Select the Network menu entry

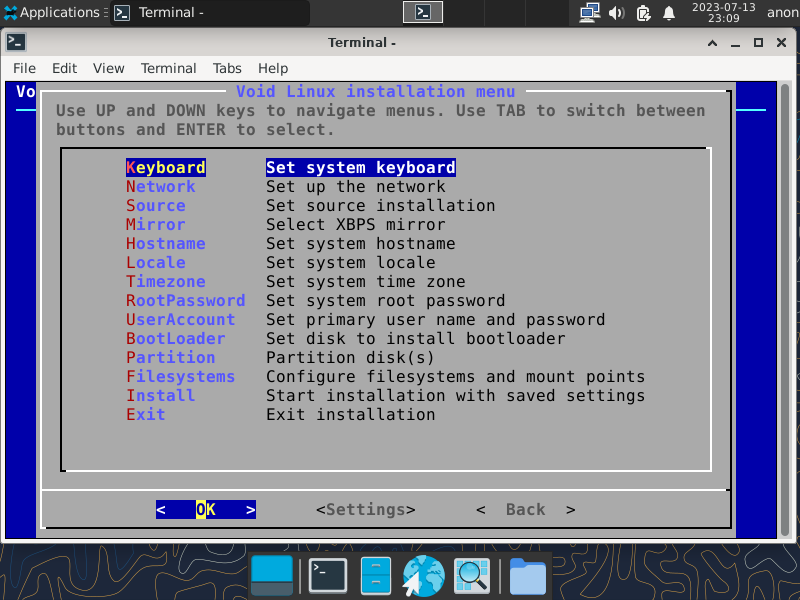[x=161, y=187]
